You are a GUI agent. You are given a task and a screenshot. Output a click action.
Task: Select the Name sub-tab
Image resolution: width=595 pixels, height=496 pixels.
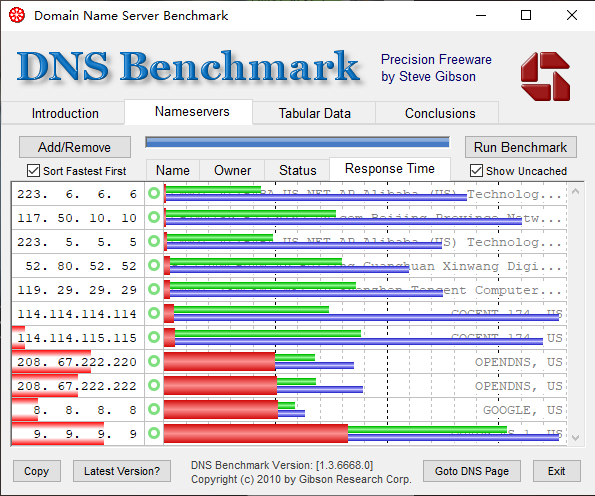point(173,170)
